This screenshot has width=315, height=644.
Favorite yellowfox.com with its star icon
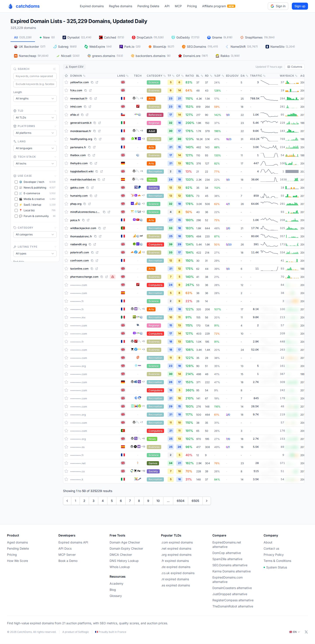[x=66, y=82]
